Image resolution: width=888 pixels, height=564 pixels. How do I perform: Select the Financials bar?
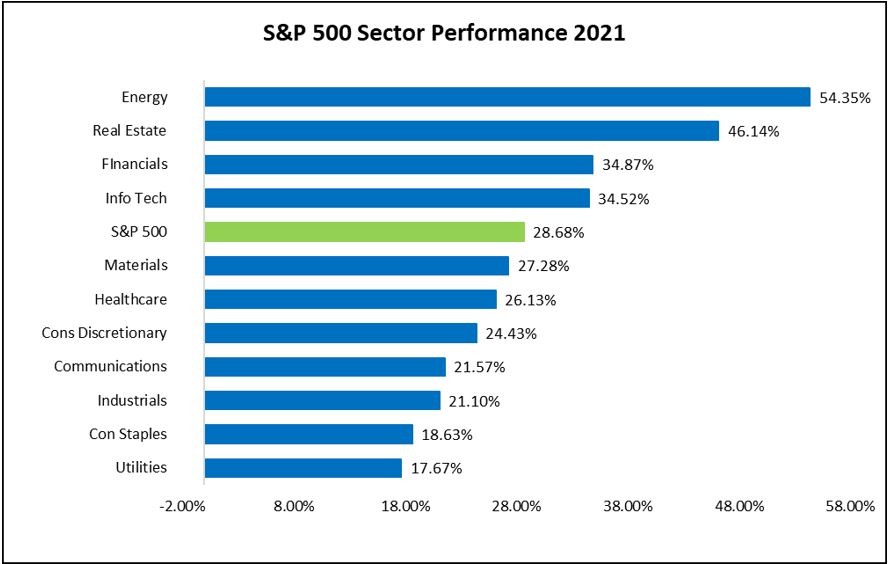coord(398,164)
